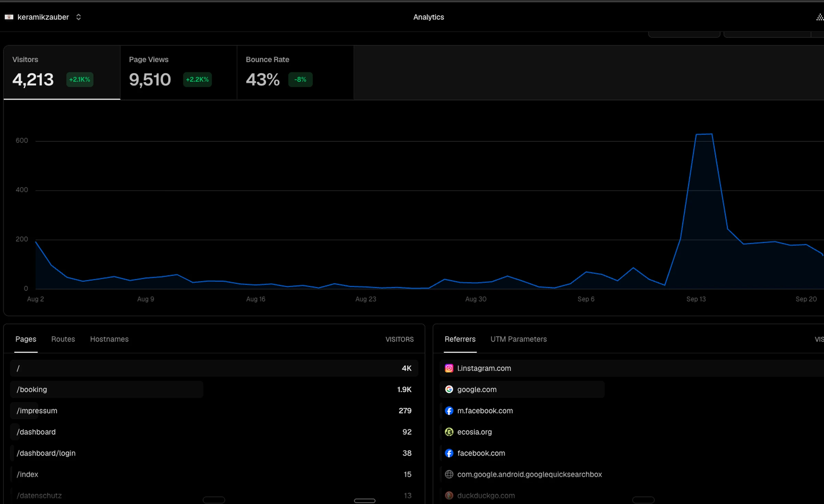This screenshot has height=504, width=824.
Task: Click the DuckDuckGo referrer icon
Action: pyautogui.click(x=449, y=495)
